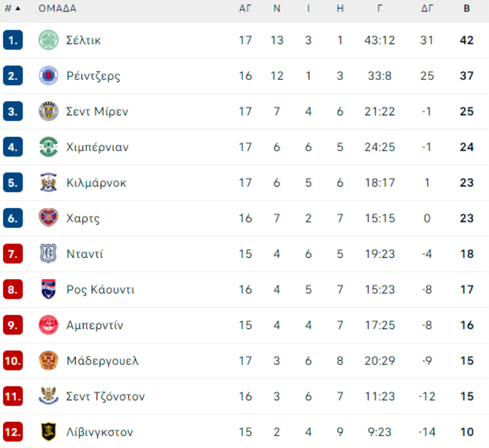
Task: Click the blue position badge 1.
Action: [13, 40]
